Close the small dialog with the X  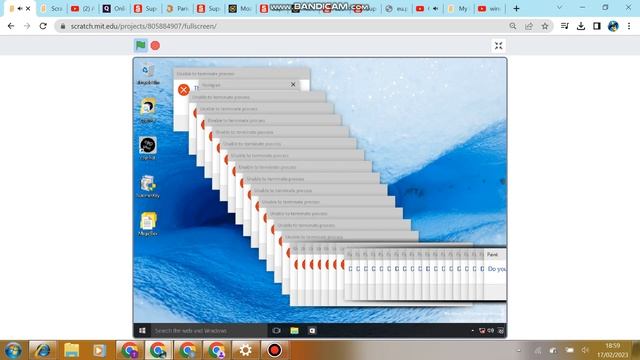[293, 84]
